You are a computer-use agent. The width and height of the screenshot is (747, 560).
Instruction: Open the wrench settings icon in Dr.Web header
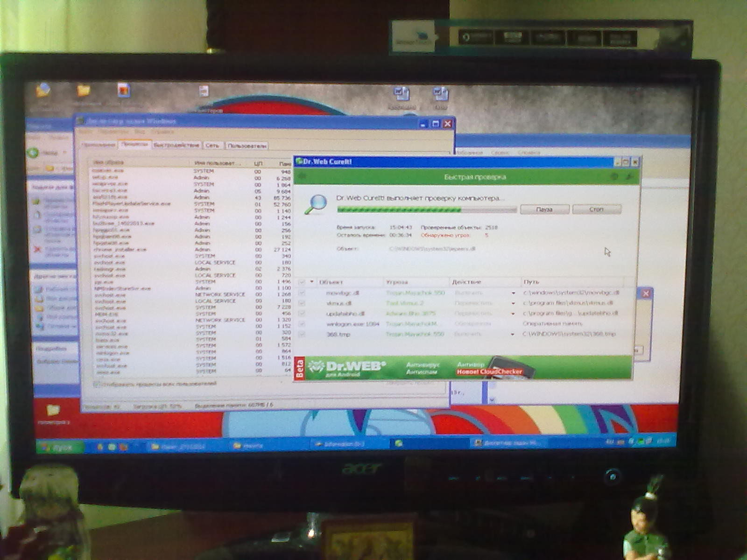(x=629, y=176)
